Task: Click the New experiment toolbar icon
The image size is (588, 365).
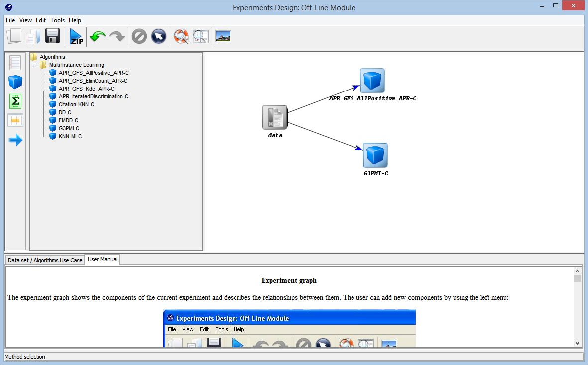Action: (14, 36)
